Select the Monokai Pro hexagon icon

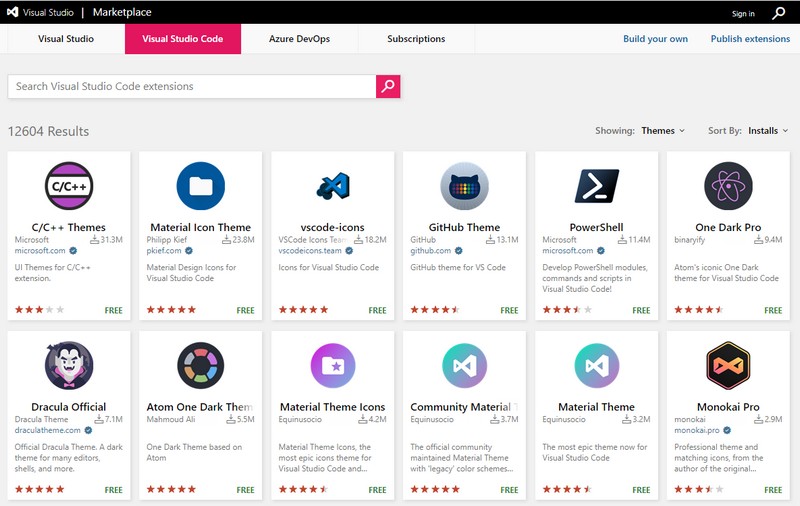tap(728, 366)
